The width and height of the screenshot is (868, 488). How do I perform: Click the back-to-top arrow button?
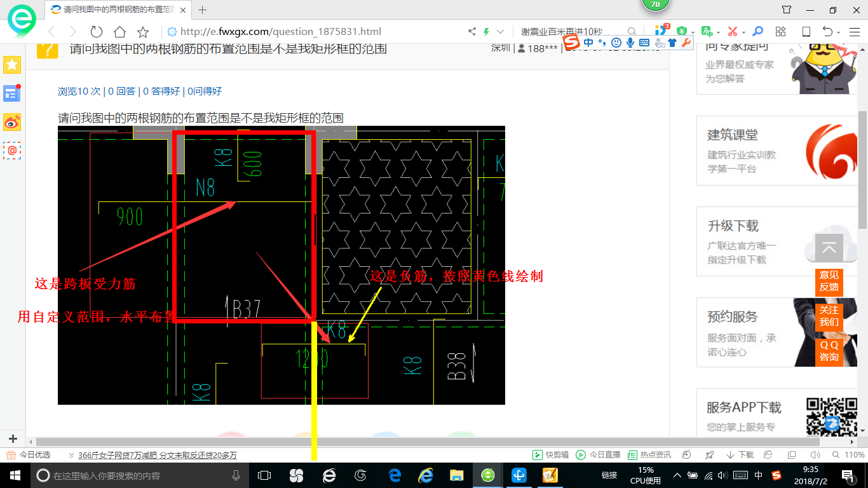click(829, 248)
